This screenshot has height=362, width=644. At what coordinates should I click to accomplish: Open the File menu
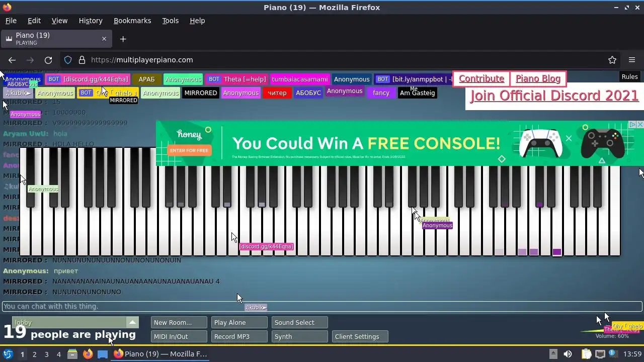11,21
